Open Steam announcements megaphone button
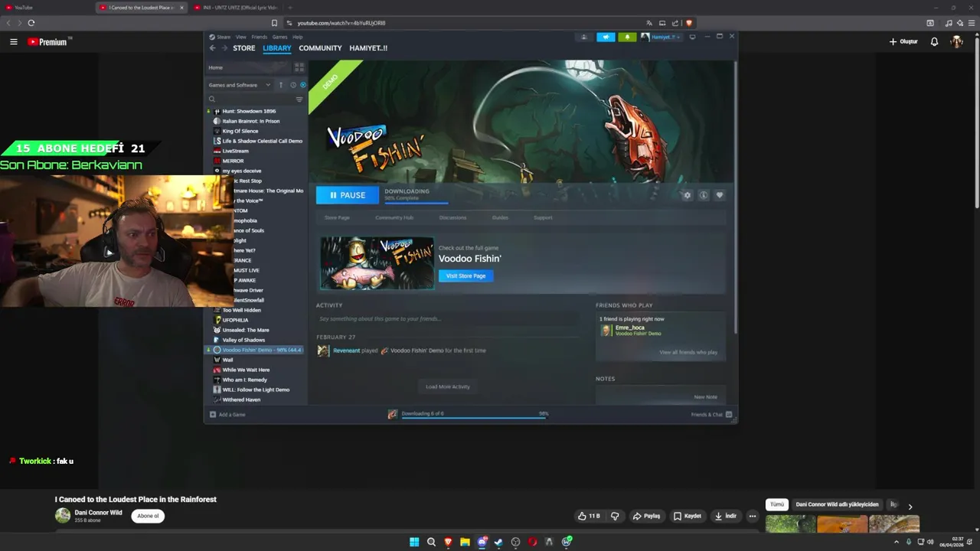Image resolution: width=980 pixels, height=551 pixels. pyautogui.click(x=606, y=37)
